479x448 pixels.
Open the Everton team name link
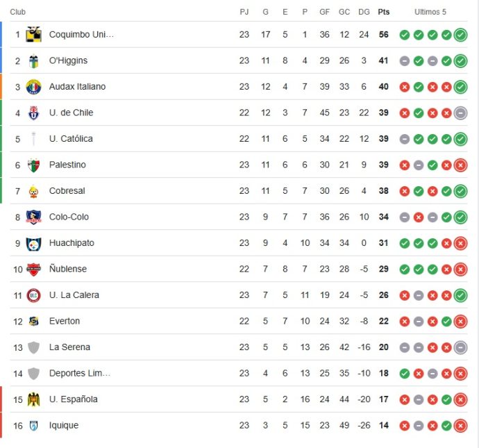[65, 321]
